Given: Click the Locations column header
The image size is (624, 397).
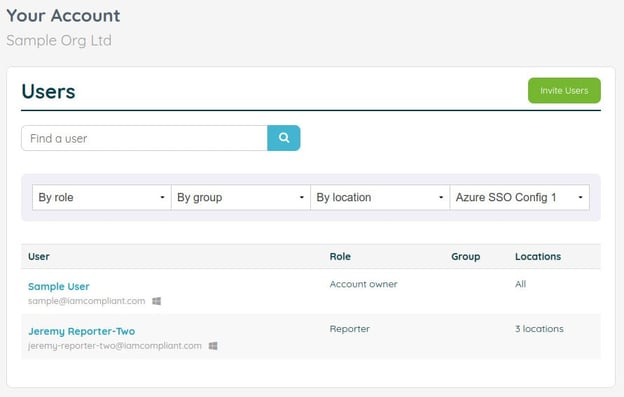Looking at the screenshot, I should click(x=538, y=257).
